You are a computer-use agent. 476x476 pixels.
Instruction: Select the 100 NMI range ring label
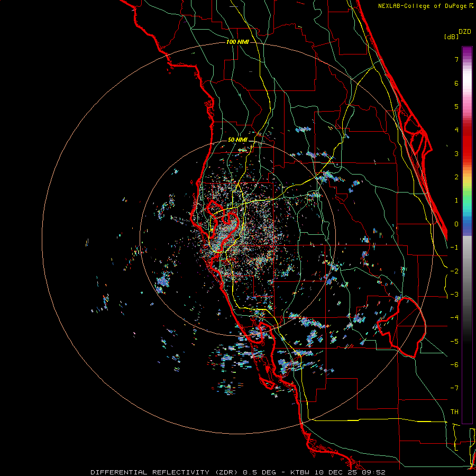[237, 42]
